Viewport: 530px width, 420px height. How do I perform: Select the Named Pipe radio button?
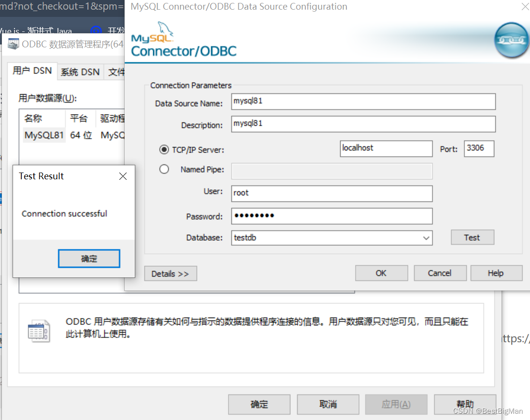point(164,169)
